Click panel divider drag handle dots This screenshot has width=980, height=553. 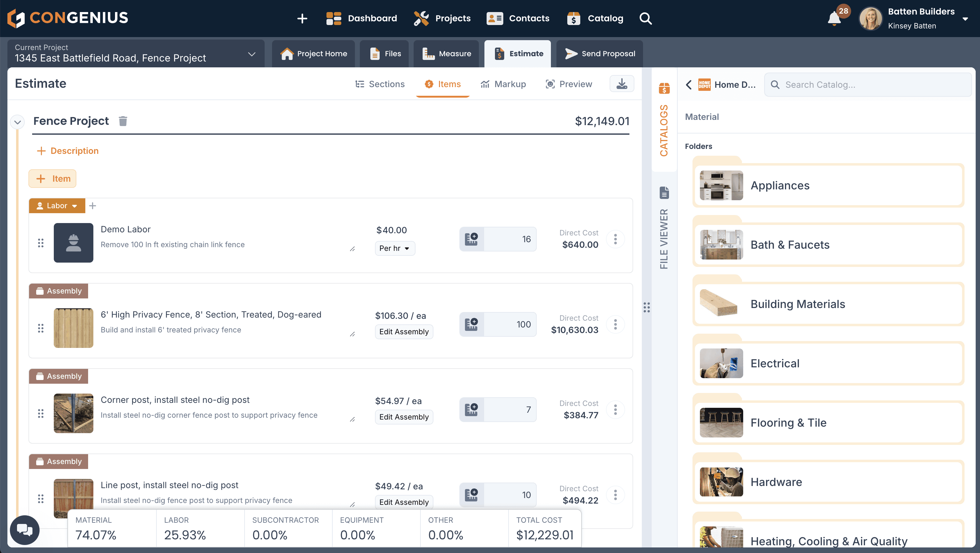[647, 307]
